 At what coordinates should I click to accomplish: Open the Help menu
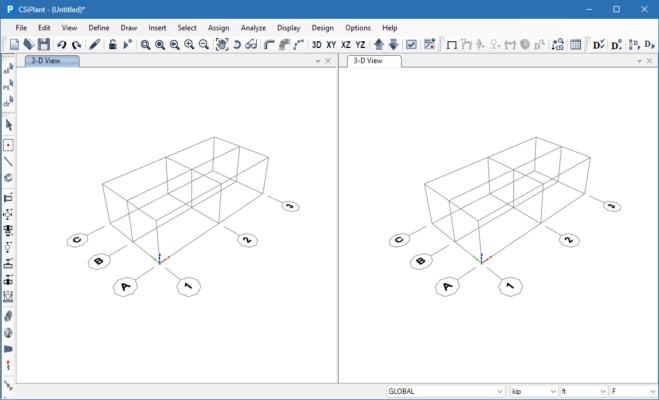click(x=390, y=28)
